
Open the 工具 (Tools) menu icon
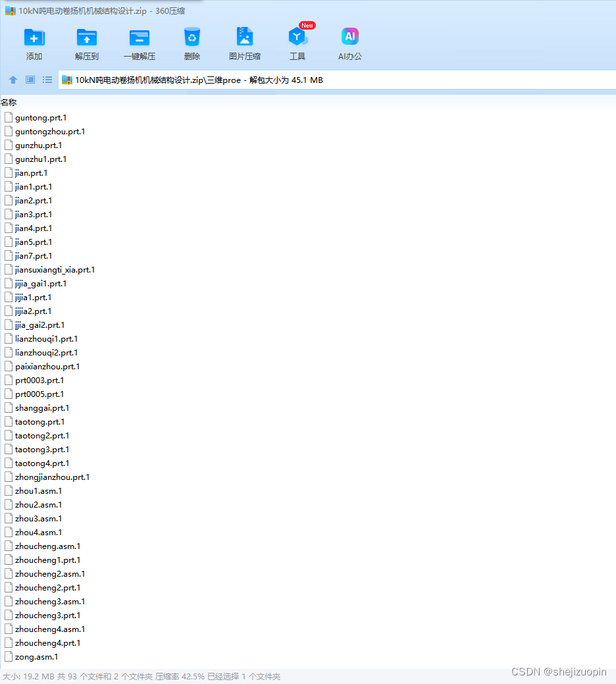297,37
